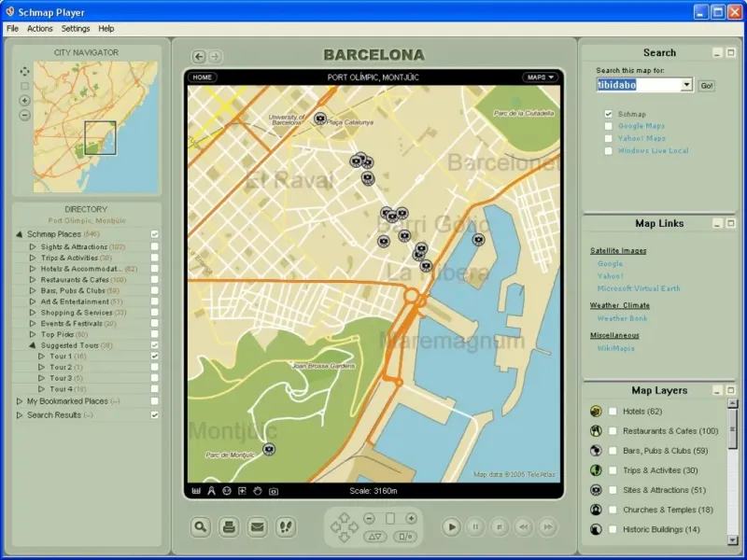The image size is (747, 560).
Task: Expand Bars, Pubs & Clubs tree node
Action: pyautogui.click(x=33, y=290)
